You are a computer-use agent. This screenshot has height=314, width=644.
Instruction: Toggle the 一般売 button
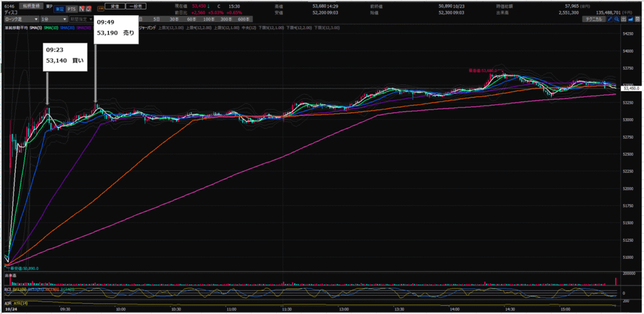[x=135, y=5]
